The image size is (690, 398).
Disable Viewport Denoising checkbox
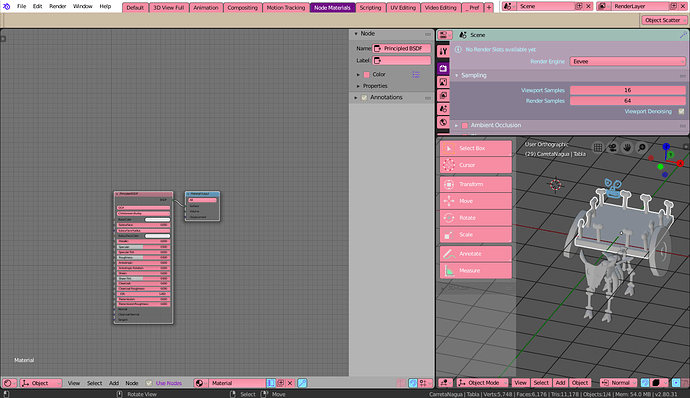681,111
